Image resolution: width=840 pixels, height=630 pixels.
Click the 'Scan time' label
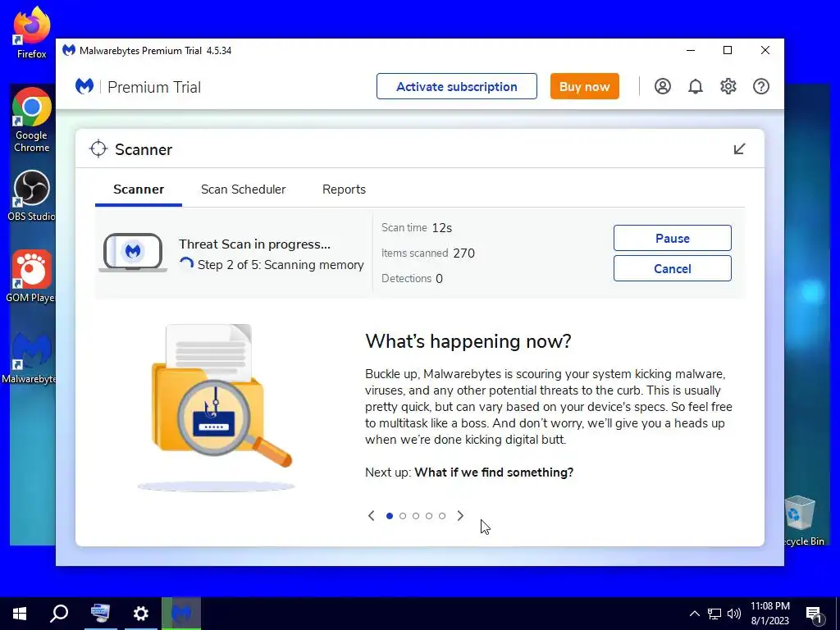tap(404, 228)
